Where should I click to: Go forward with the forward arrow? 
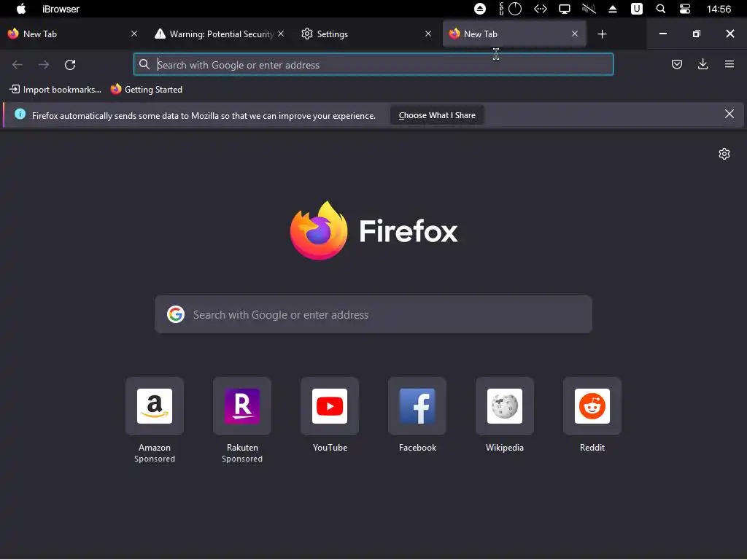[x=44, y=65]
